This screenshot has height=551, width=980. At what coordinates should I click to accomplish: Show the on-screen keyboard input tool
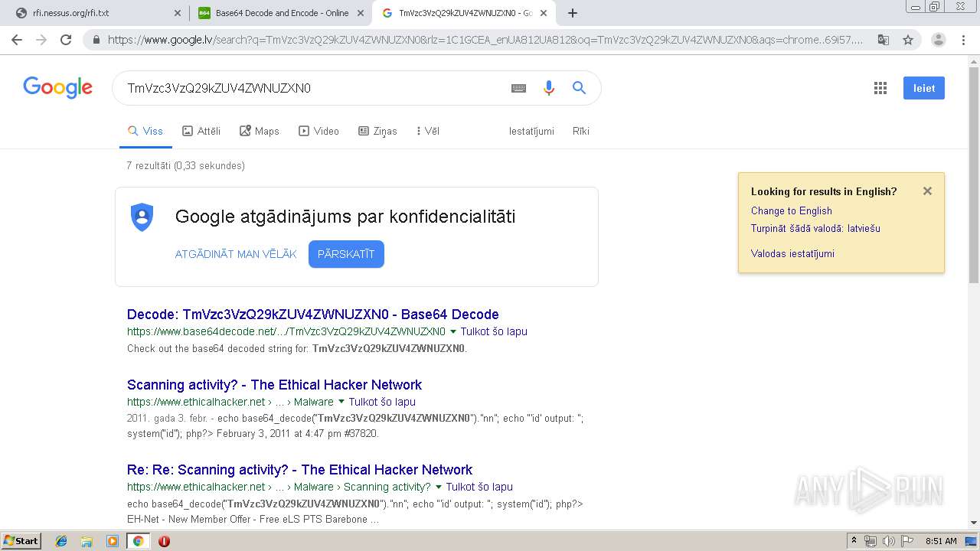tap(518, 88)
